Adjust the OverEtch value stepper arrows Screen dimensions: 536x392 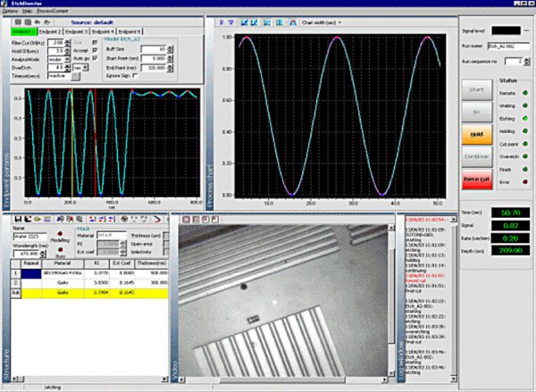click(67, 68)
